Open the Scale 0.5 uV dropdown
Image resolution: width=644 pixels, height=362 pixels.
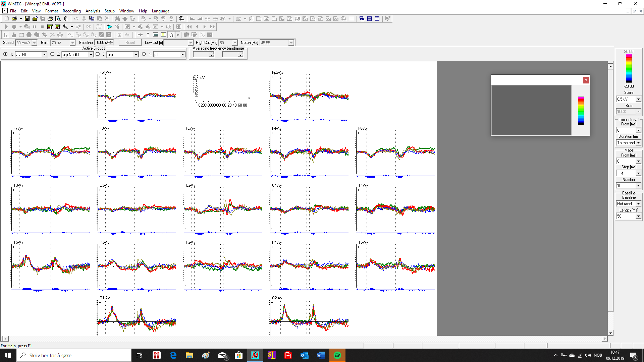638,99
